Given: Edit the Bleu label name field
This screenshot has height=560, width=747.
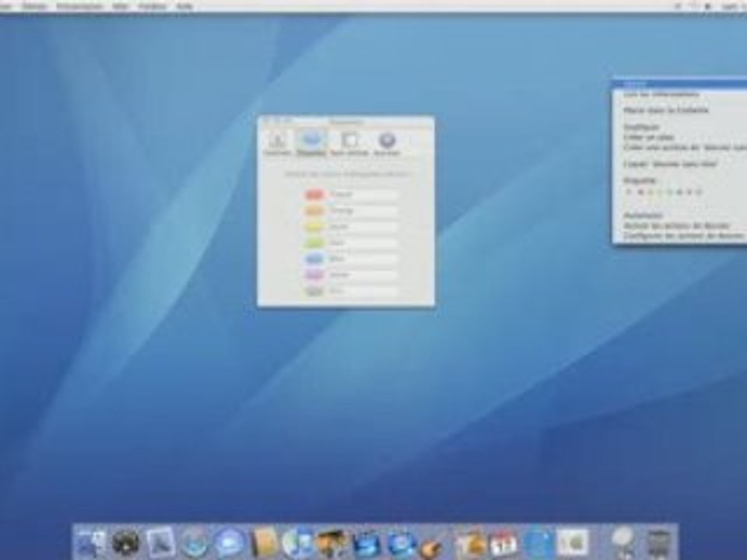Looking at the screenshot, I should [x=363, y=258].
